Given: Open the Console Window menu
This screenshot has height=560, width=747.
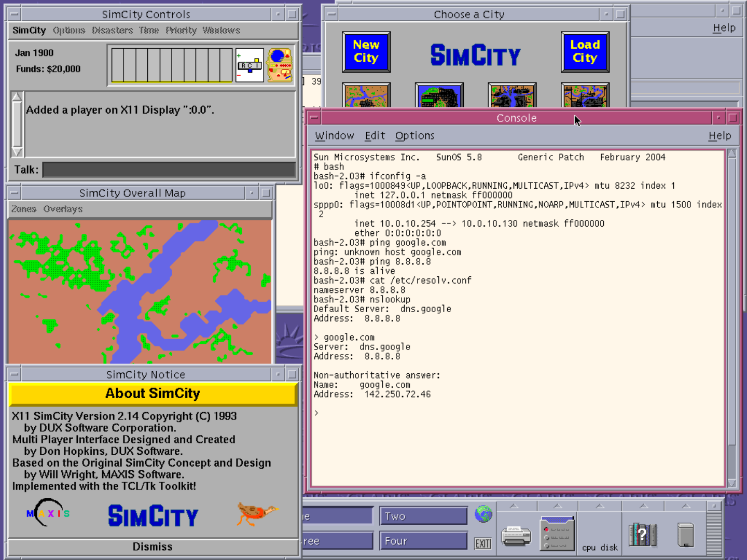Looking at the screenshot, I should tap(335, 136).
